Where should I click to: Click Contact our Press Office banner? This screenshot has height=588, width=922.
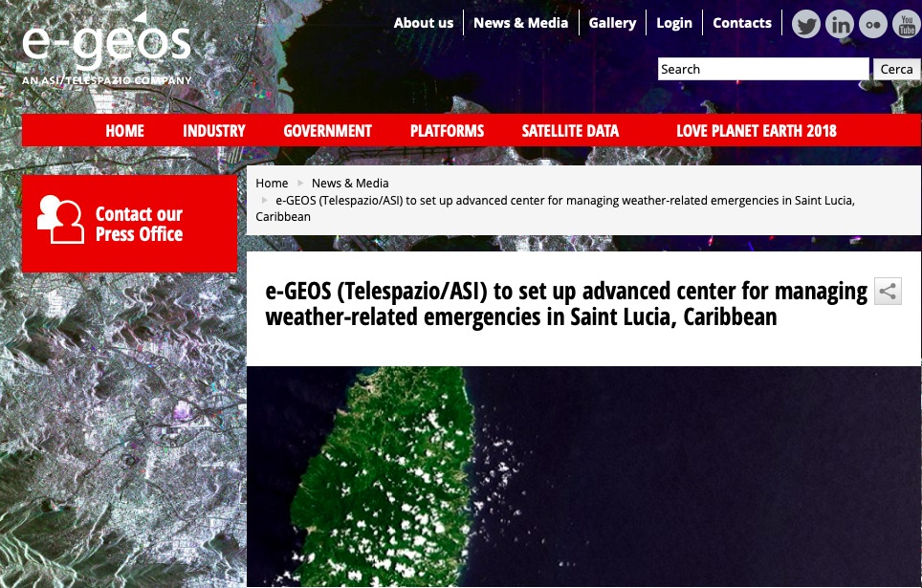129,224
